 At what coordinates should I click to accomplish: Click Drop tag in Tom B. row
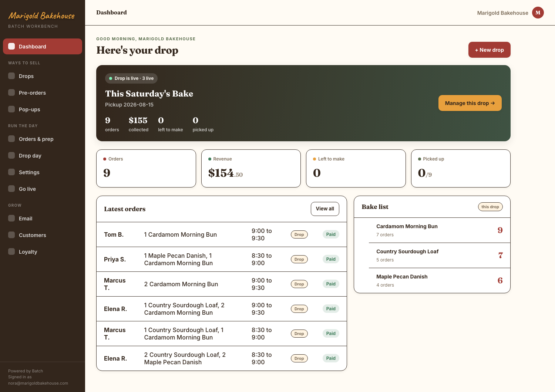pyautogui.click(x=299, y=234)
